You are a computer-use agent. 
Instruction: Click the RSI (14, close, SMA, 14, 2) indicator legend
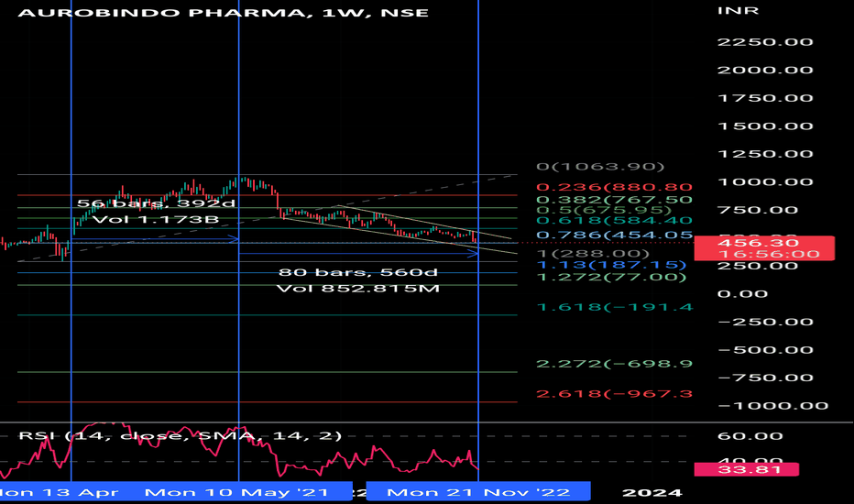click(180, 436)
